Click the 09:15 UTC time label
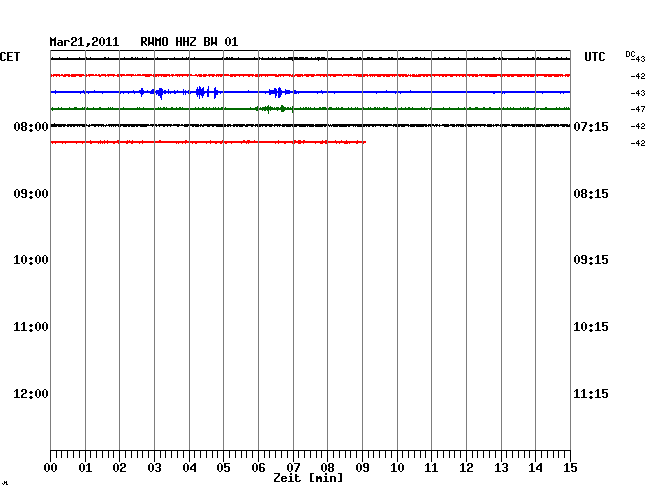The image size is (650, 494). pyautogui.click(x=591, y=260)
